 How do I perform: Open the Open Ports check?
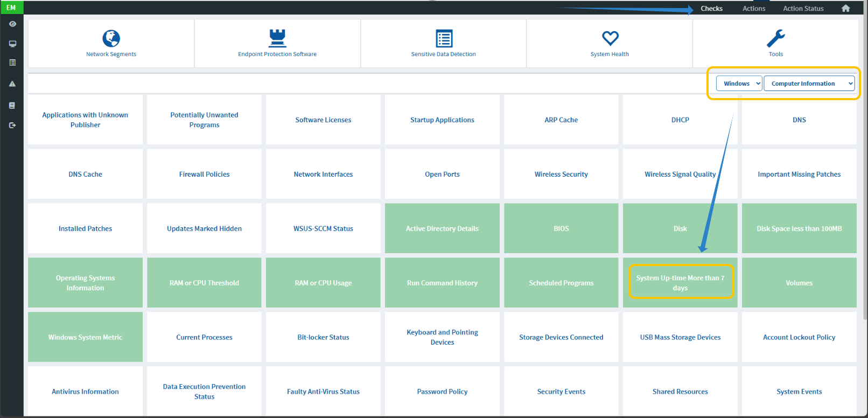(x=442, y=174)
